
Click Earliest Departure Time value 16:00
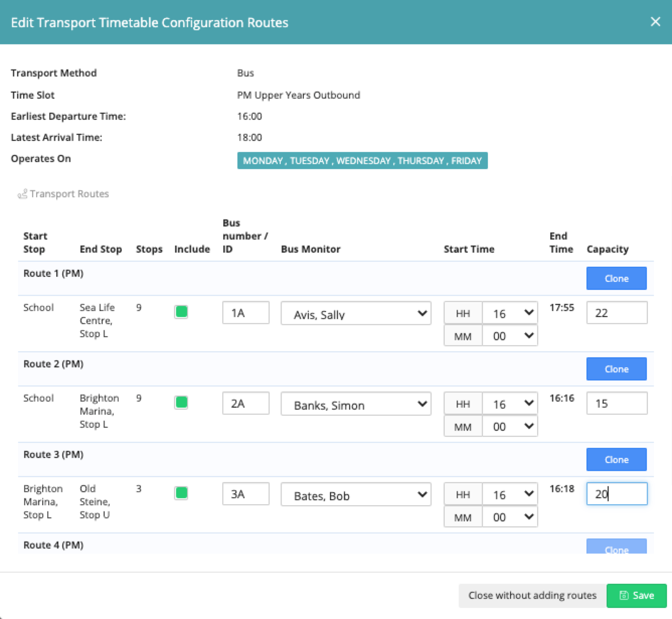(249, 116)
